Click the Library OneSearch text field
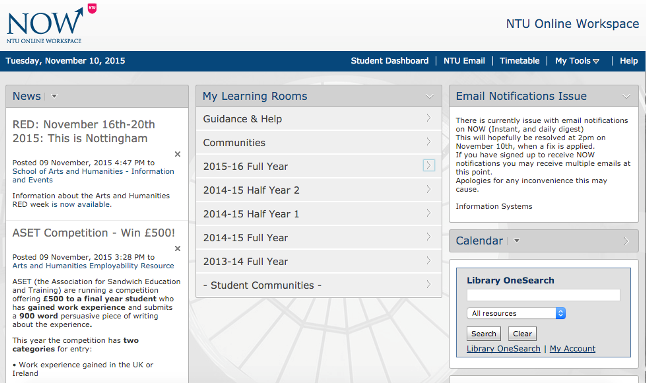646x383 pixels. 543,295
